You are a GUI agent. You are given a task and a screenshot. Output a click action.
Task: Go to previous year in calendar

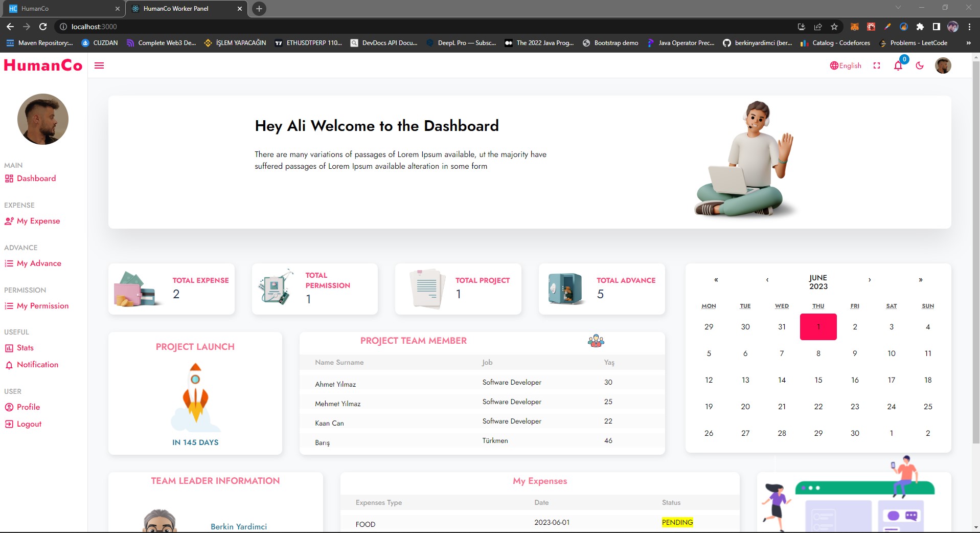716,280
